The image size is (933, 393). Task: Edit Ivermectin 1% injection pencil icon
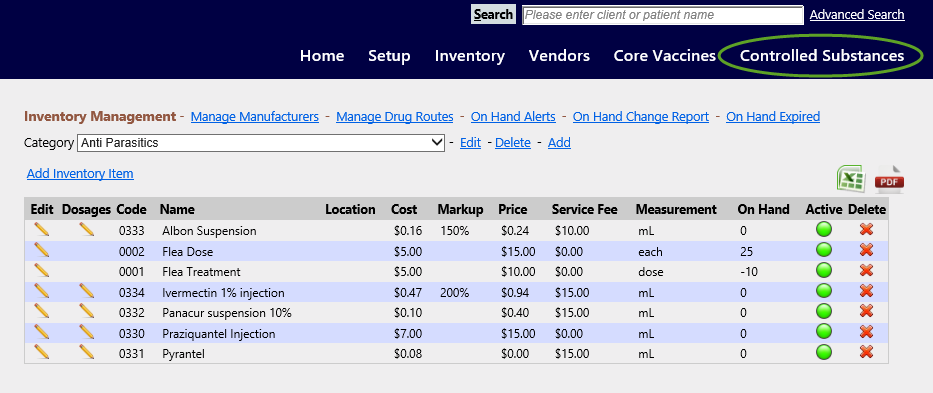tap(42, 291)
